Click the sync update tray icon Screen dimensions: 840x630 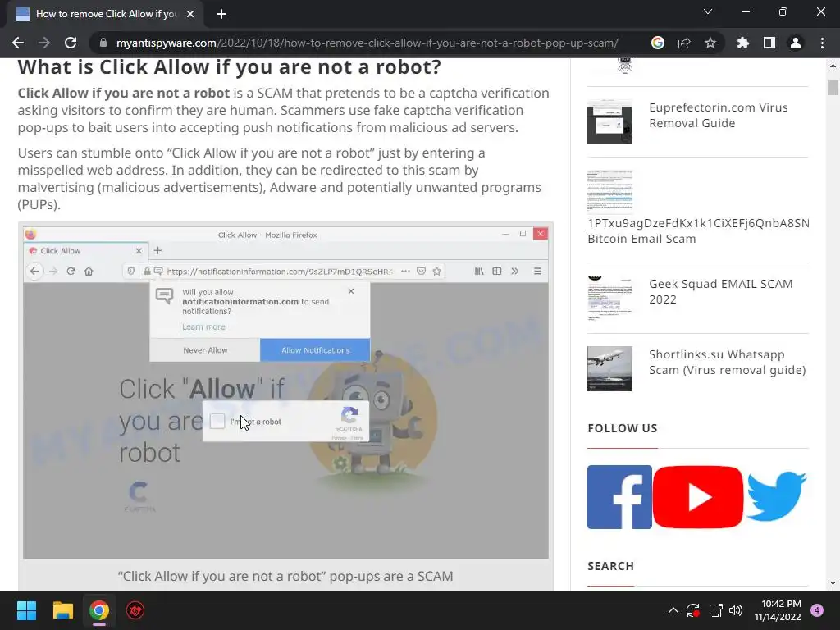pyautogui.click(x=692, y=610)
